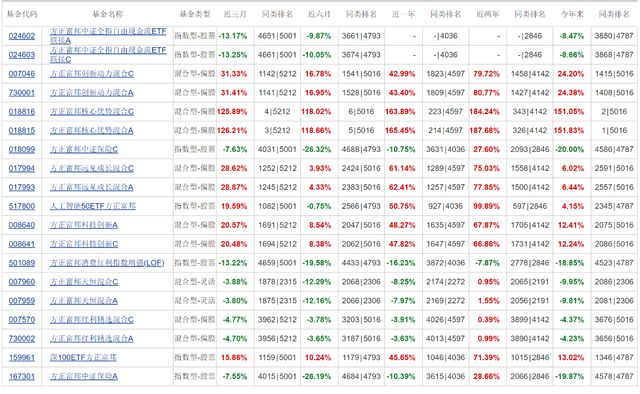Open fund code link 501089

[22, 263]
